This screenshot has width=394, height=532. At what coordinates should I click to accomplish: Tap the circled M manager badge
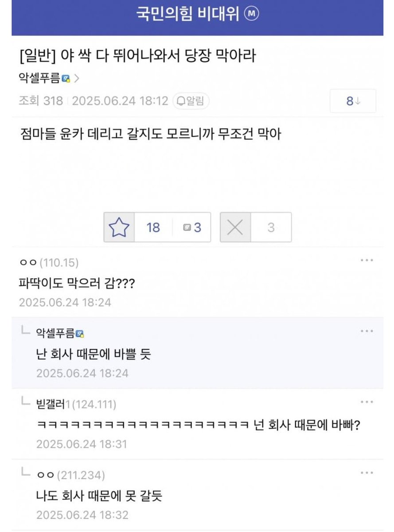pos(251,14)
